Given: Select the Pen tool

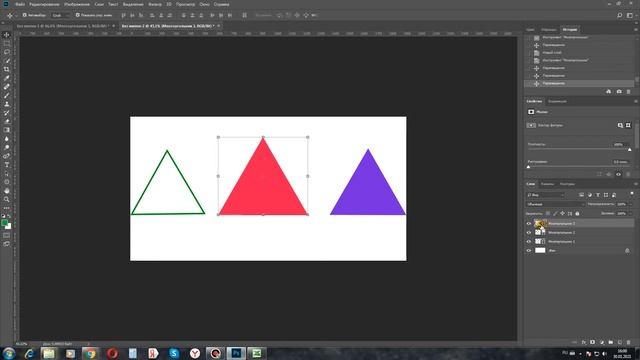Looking at the screenshot, I should point(7,156).
